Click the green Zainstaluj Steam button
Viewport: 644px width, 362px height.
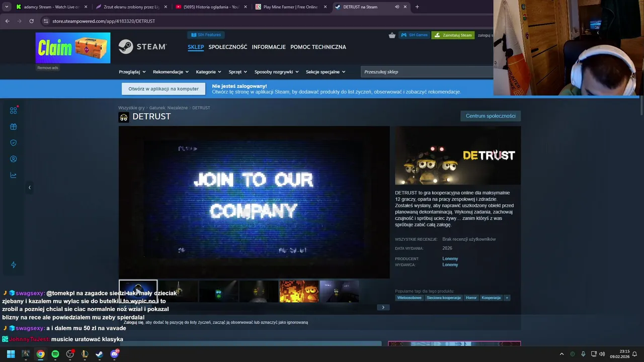[453, 35]
